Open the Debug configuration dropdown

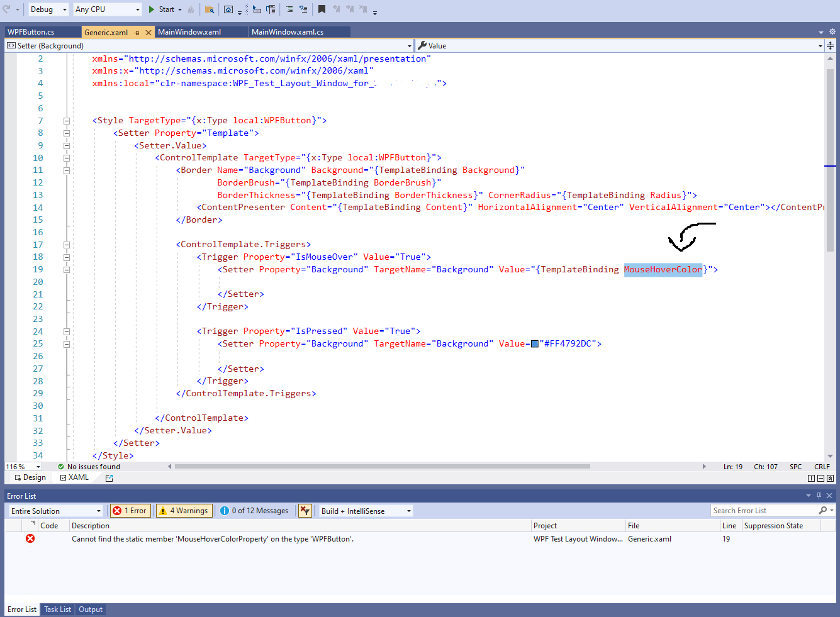click(x=48, y=9)
